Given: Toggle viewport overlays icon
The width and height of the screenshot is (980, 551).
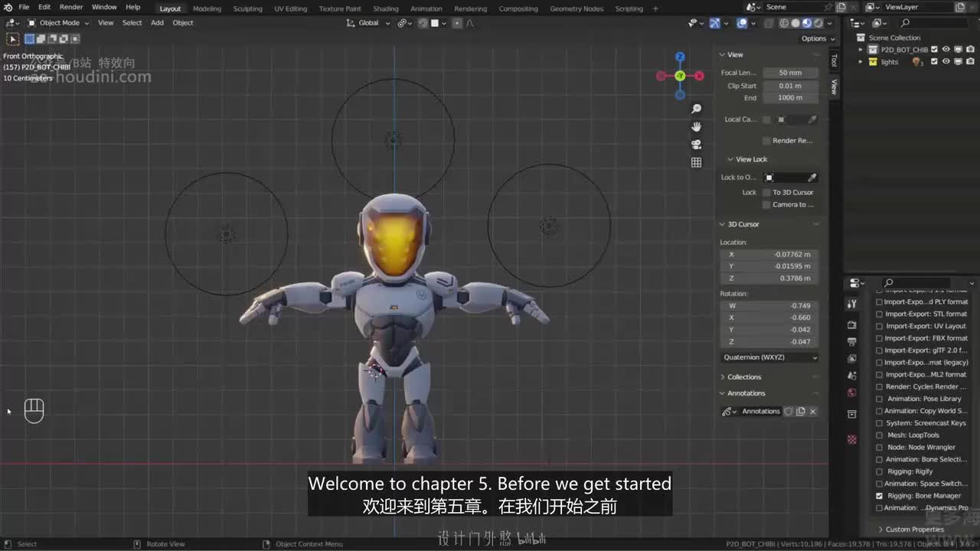Looking at the screenshot, I should click(741, 23).
